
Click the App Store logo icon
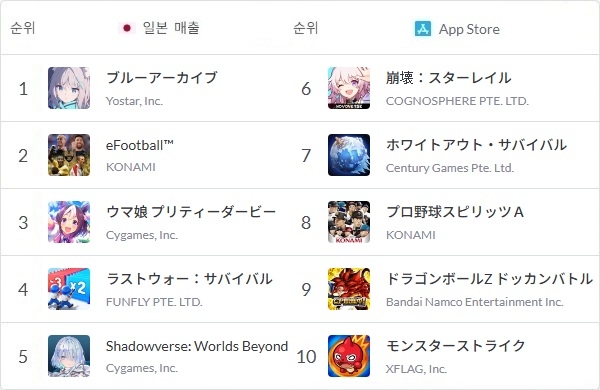[x=423, y=29]
